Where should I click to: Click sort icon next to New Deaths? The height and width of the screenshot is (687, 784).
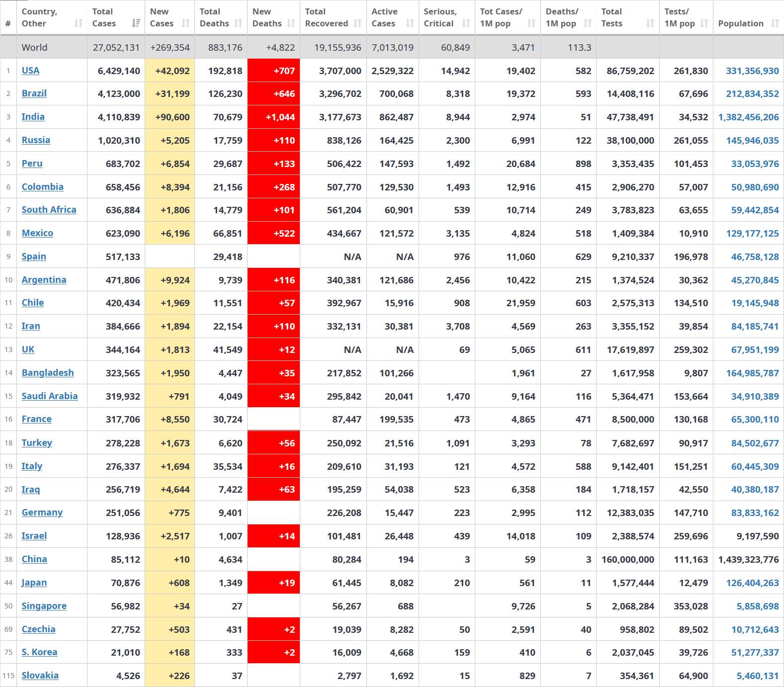[x=291, y=23]
